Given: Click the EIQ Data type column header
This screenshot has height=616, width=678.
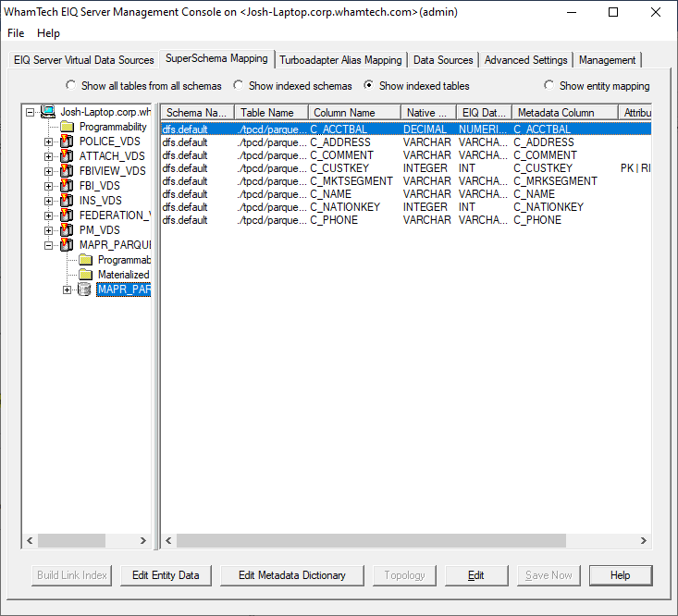Looking at the screenshot, I should 484,113.
